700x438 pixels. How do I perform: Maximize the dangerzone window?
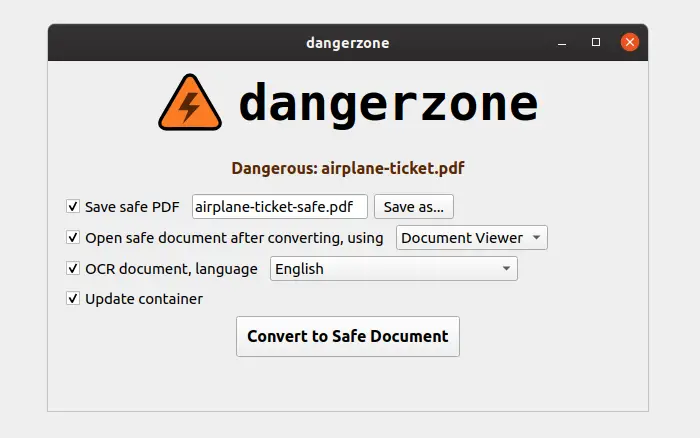596,42
